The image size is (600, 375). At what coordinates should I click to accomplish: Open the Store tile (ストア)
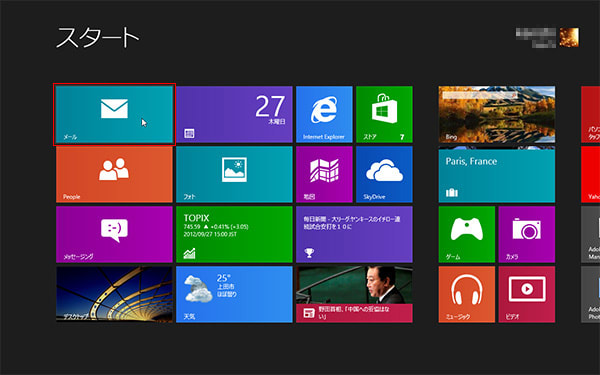(384, 114)
